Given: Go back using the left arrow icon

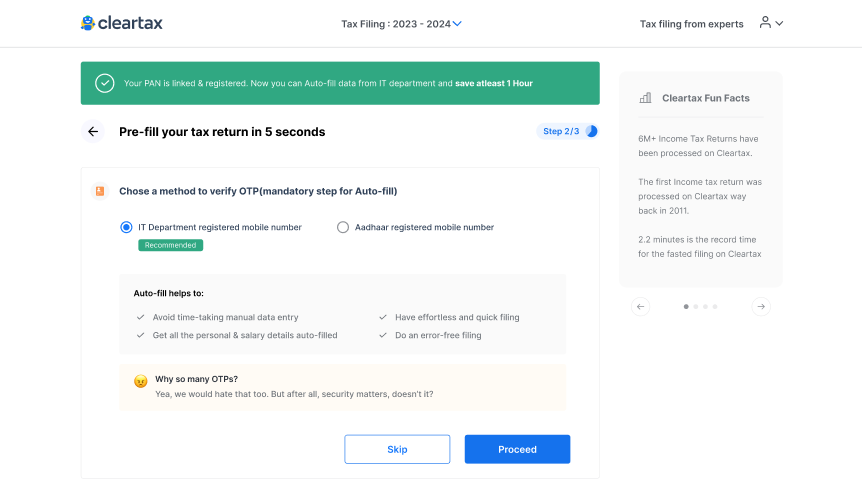Looking at the screenshot, I should click(93, 131).
